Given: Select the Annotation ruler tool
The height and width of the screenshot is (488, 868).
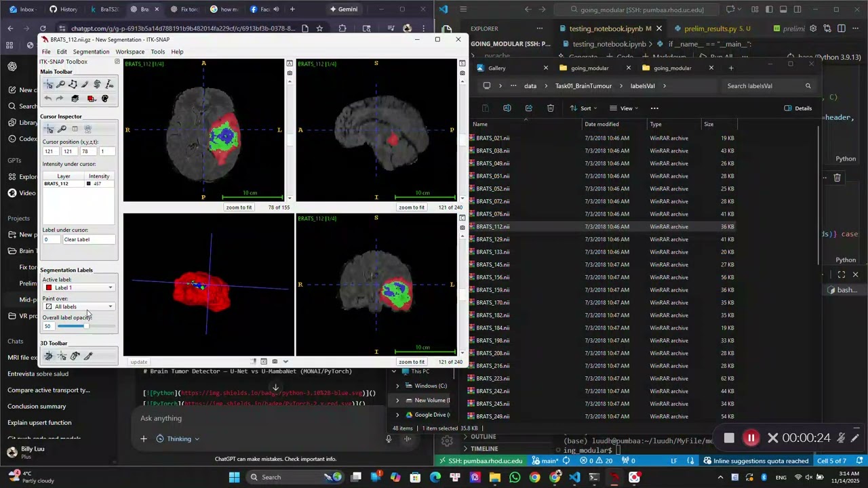Looking at the screenshot, I should (109, 85).
